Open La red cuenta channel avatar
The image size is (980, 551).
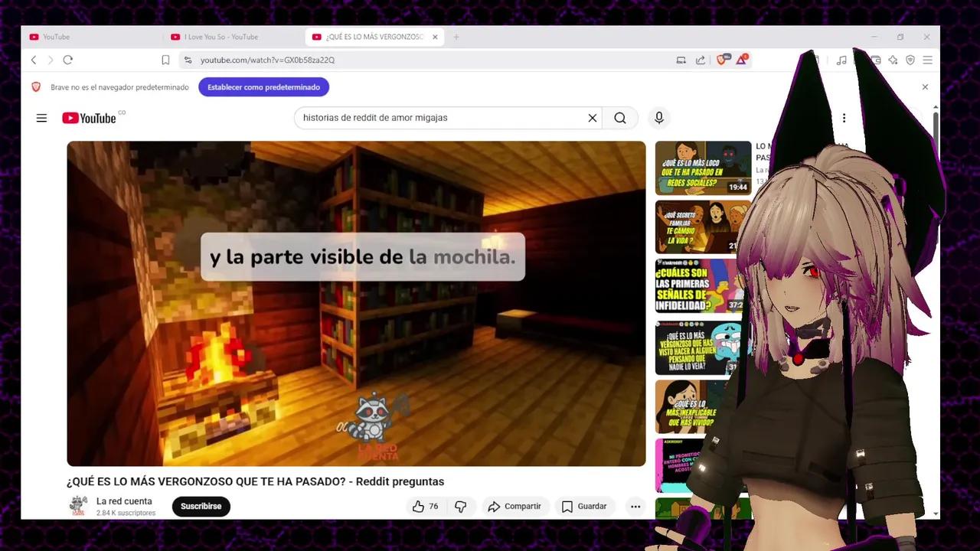(78, 506)
